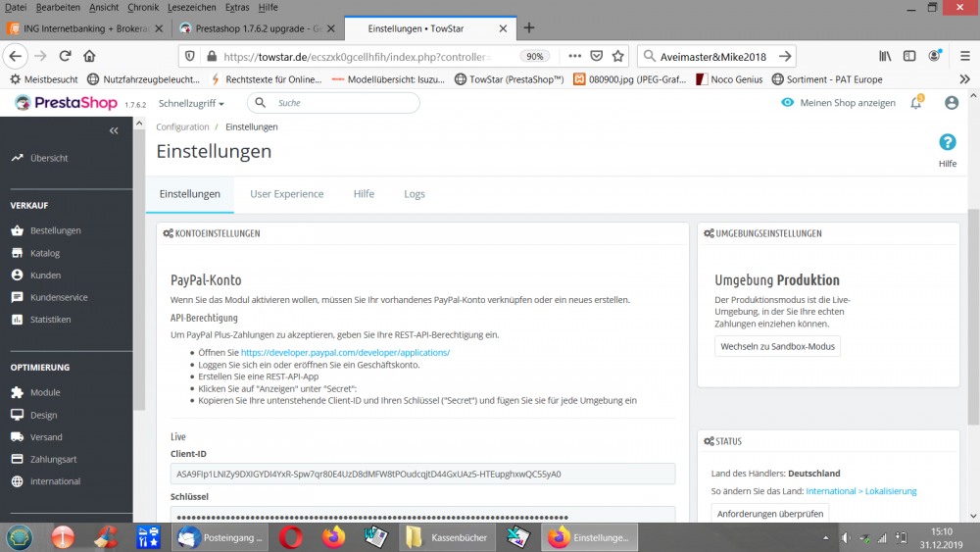
Task: Close the Einstellungen • TowStar tab
Action: 503,28
